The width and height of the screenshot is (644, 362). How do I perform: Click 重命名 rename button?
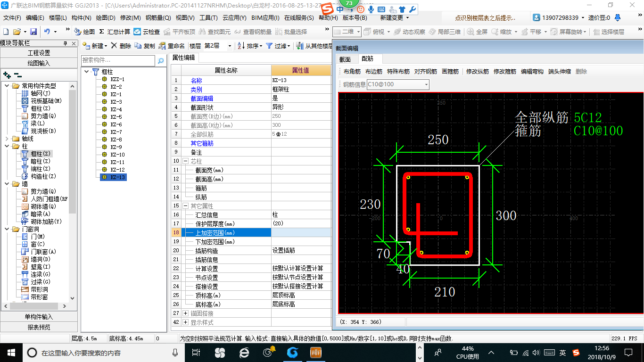[172, 46]
